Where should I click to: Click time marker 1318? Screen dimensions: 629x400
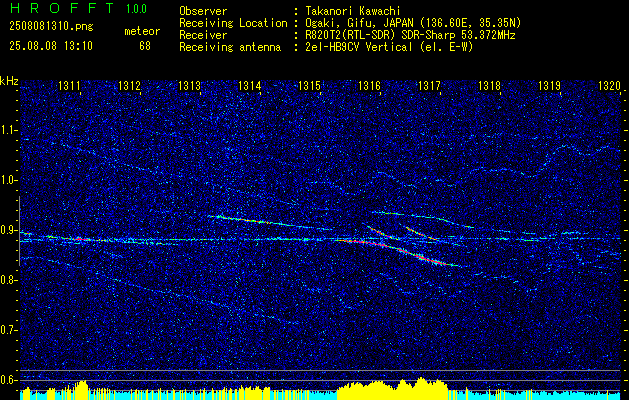click(489, 85)
